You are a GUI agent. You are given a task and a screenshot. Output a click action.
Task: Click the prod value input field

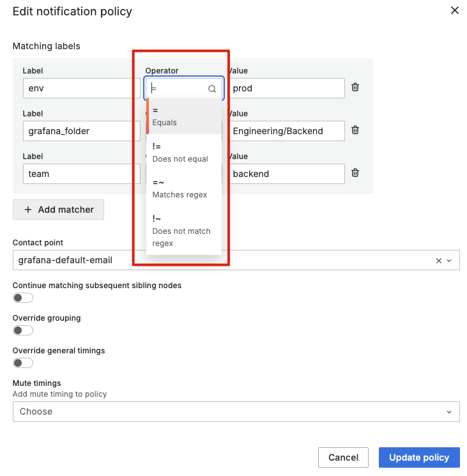pos(286,88)
